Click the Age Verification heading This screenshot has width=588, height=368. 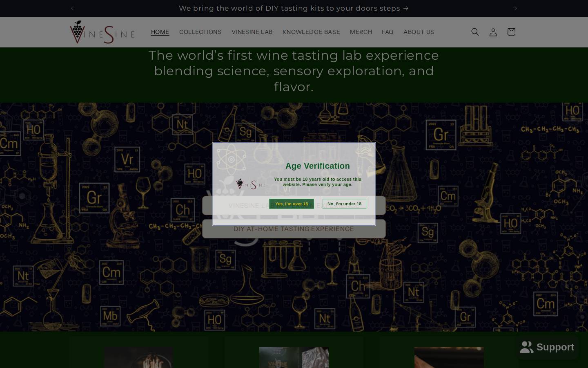pos(317,166)
